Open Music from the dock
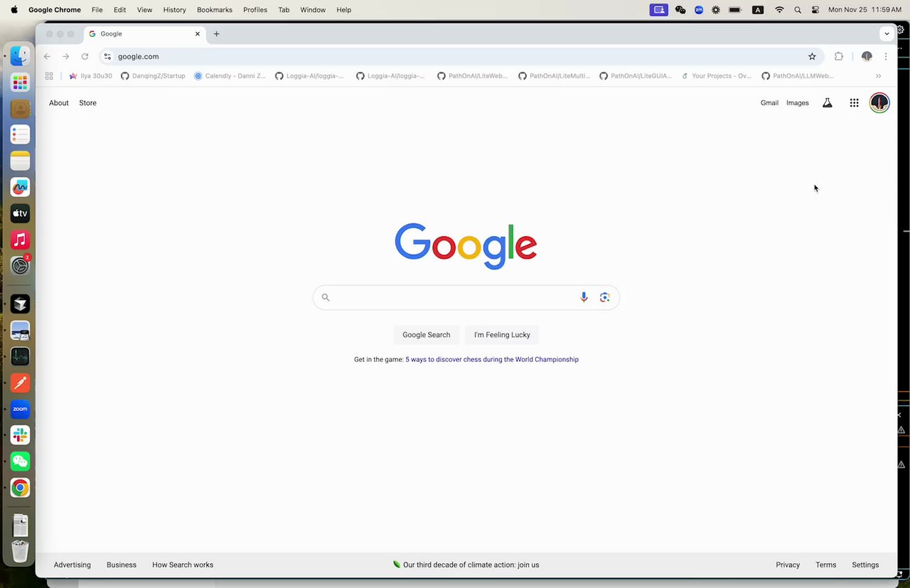 click(x=20, y=240)
